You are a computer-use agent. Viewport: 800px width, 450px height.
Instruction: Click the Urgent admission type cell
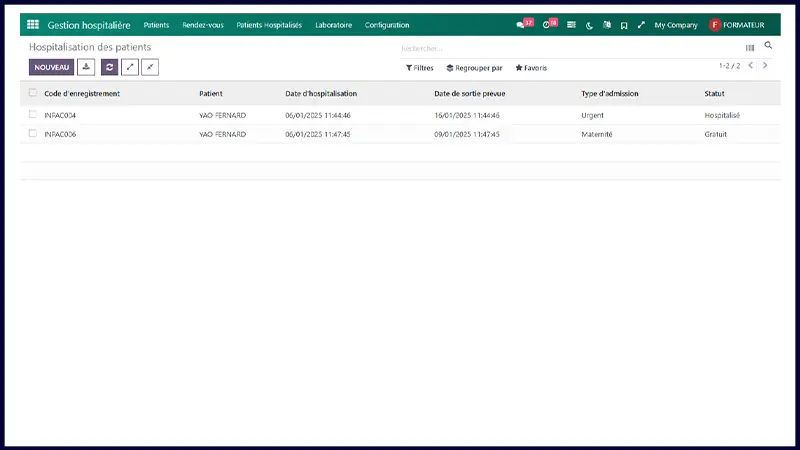pos(592,115)
